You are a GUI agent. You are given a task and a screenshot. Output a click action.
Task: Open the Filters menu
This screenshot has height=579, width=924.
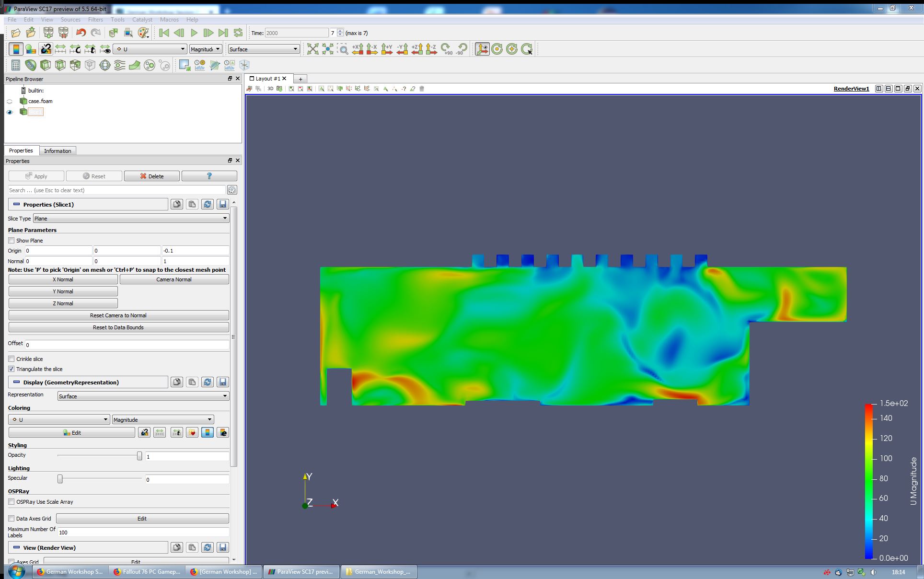95,20
